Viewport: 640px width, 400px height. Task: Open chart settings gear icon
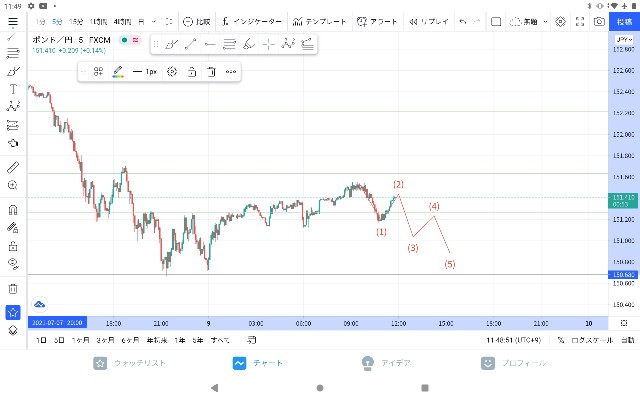(560, 22)
